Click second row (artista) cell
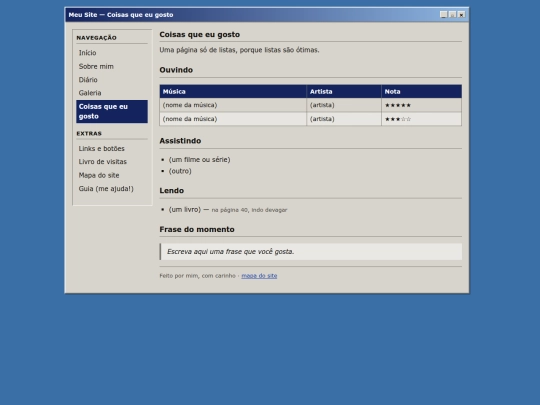The height and width of the screenshot is (405, 540). pos(344,119)
